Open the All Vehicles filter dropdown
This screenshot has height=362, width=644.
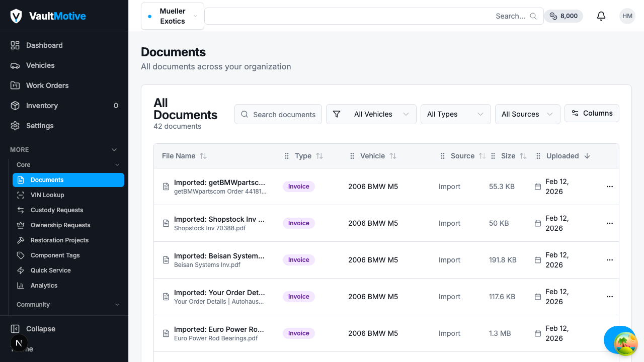pyautogui.click(x=371, y=114)
